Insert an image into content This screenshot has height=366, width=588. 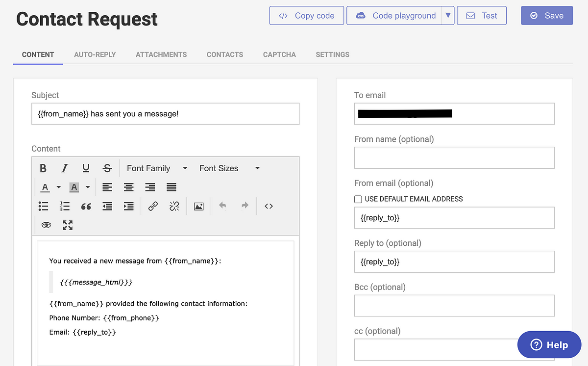[198, 207]
